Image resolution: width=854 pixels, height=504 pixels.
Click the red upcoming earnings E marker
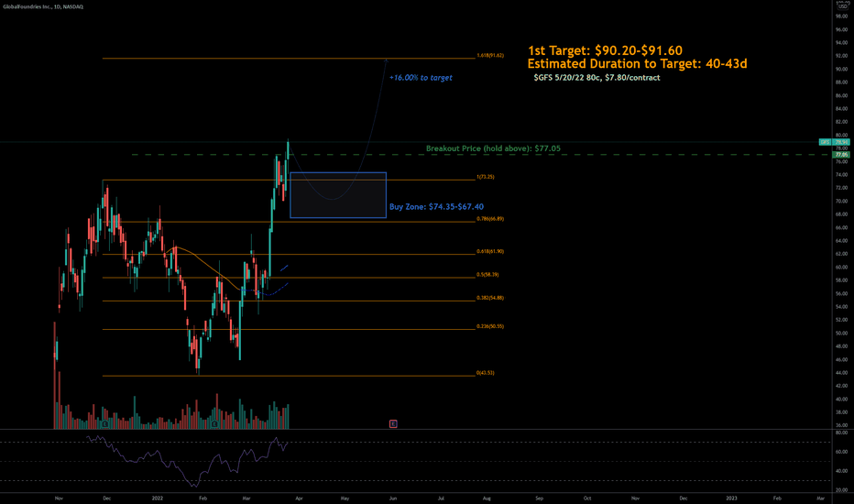coord(393,423)
